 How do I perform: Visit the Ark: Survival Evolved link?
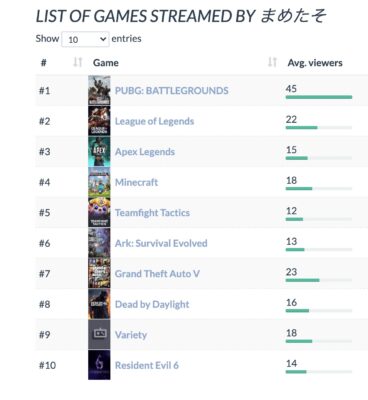tap(161, 243)
